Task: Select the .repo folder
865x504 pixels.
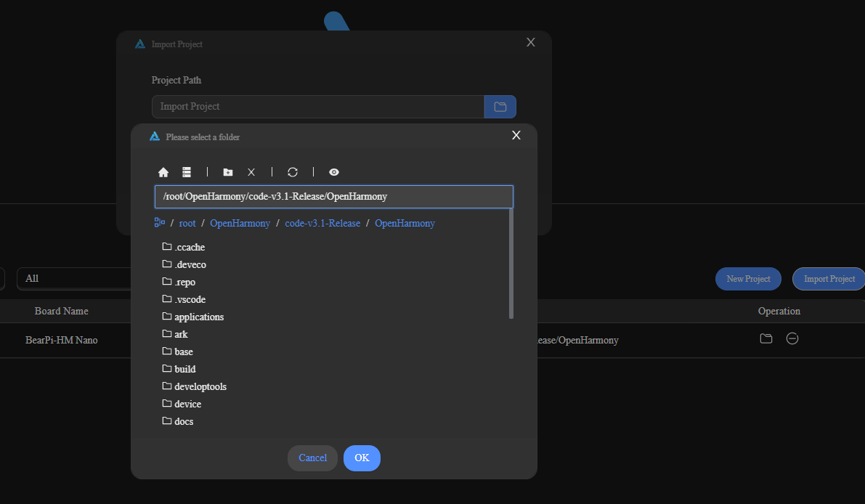Action: [179, 283]
